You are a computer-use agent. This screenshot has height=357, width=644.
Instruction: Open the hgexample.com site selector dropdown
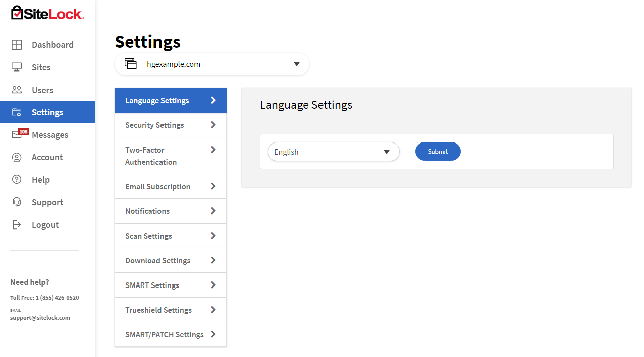click(212, 64)
